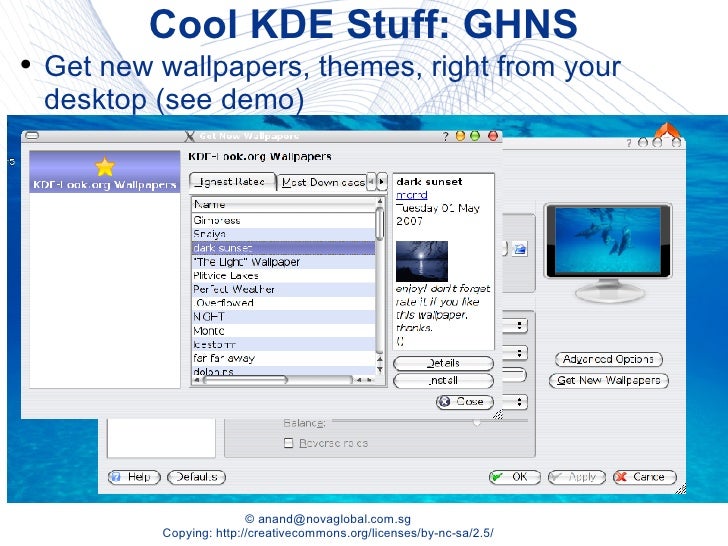Click the dark sunset preview thumbnail
Image resolution: width=728 pixels, height=546 pixels.
pyautogui.click(x=422, y=261)
